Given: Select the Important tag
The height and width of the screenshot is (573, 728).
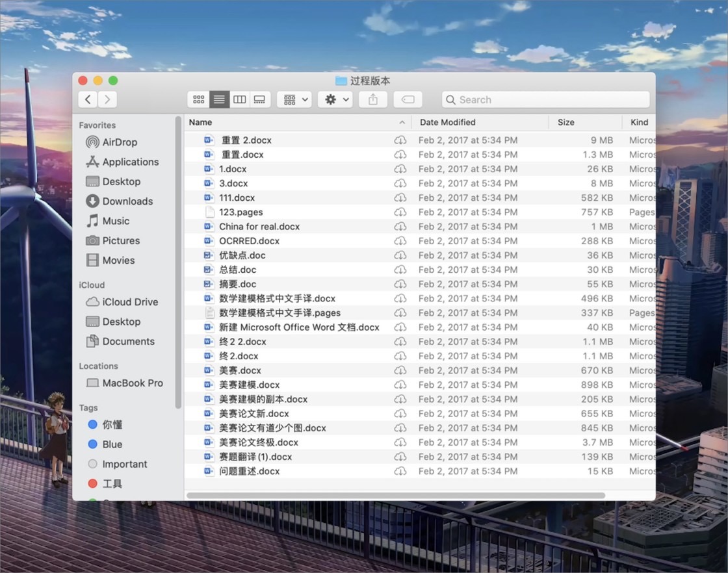Looking at the screenshot, I should (x=118, y=464).
